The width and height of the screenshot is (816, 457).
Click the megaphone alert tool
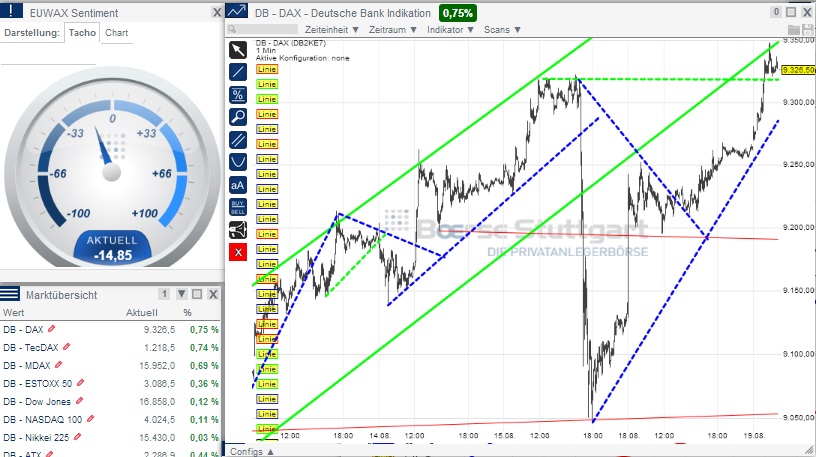[238, 230]
